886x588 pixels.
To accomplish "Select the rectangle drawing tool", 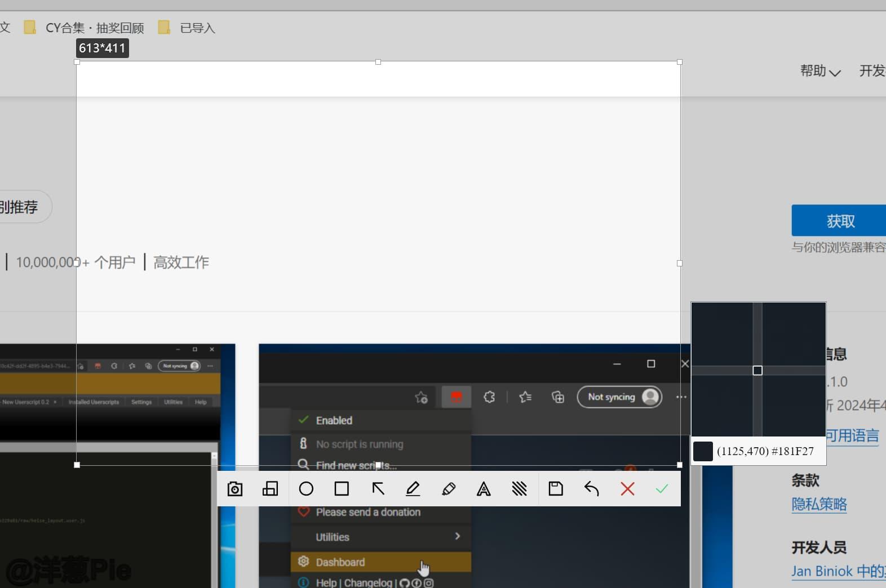I will click(x=342, y=489).
